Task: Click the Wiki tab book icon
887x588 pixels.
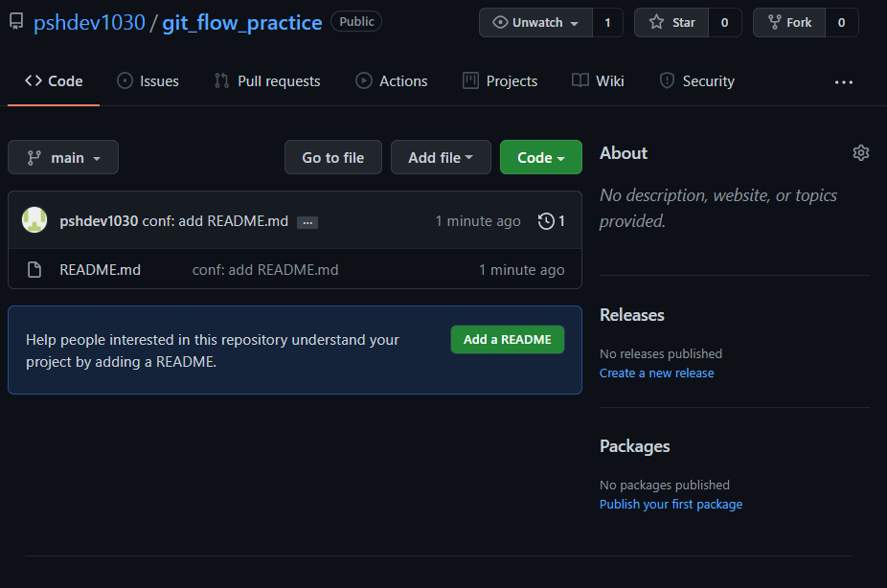Action: pyautogui.click(x=580, y=80)
